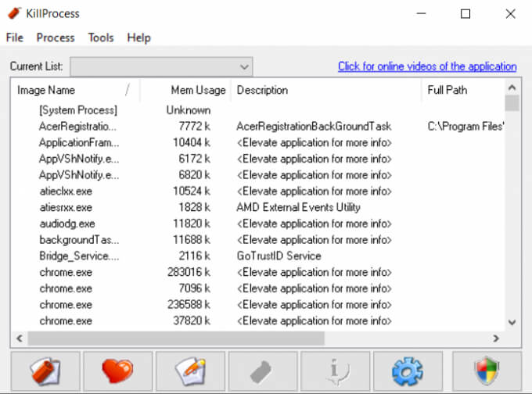The height and width of the screenshot is (394, 532).
Task: Click the 11688 k memory value
Action: tap(192, 240)
